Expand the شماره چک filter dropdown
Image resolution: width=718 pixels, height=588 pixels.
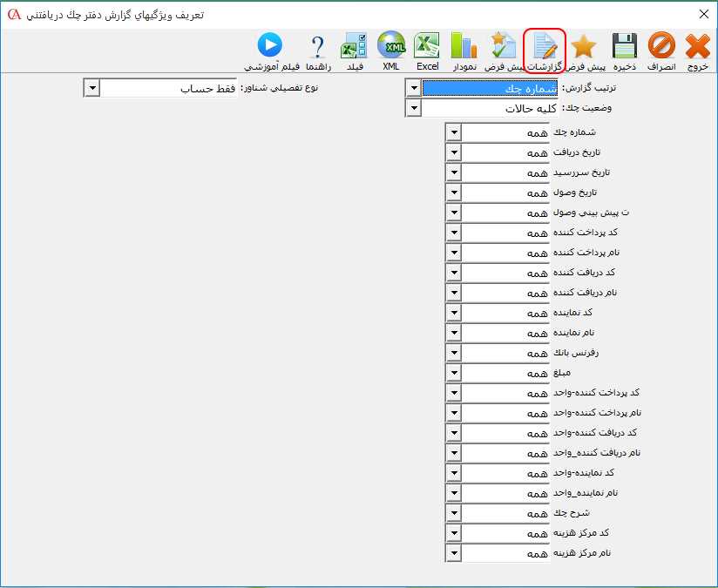click(453, 132)
